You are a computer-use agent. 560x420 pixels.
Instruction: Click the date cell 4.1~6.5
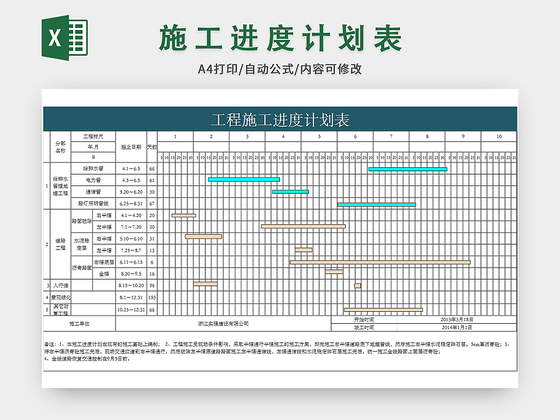point(131,169)
